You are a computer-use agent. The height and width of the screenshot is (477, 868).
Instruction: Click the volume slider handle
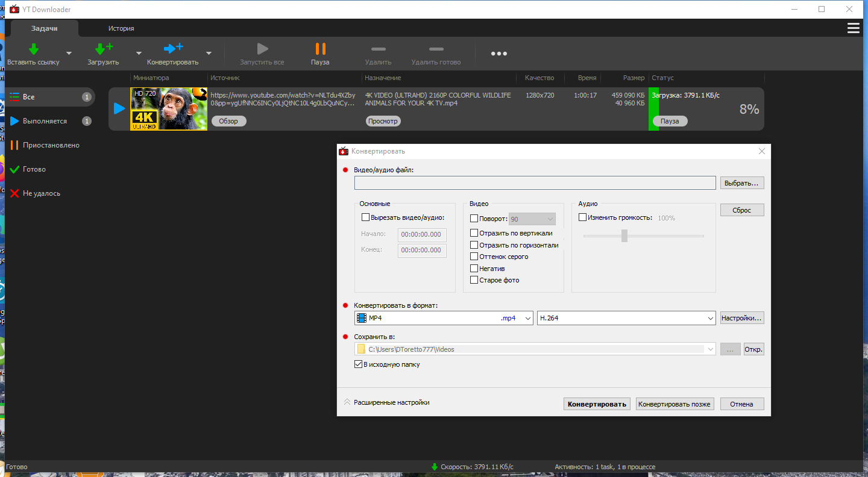[624, 235]
